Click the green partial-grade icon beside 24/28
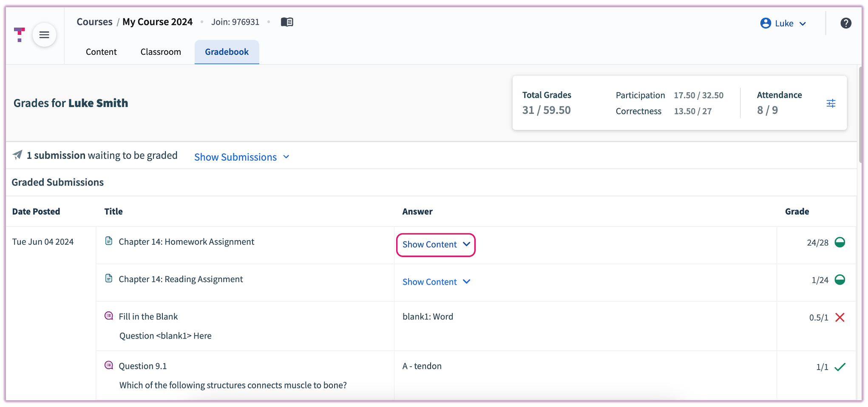 click(x=840, y=242)
